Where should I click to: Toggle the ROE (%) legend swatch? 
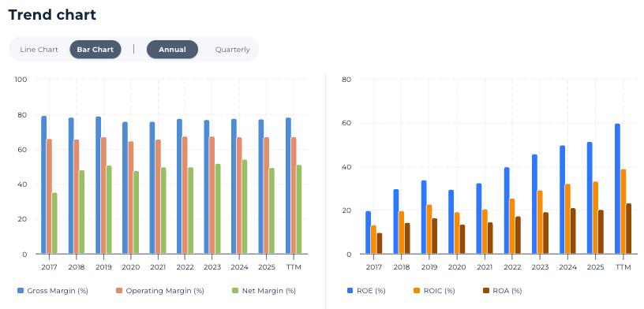tap(350, 291)
